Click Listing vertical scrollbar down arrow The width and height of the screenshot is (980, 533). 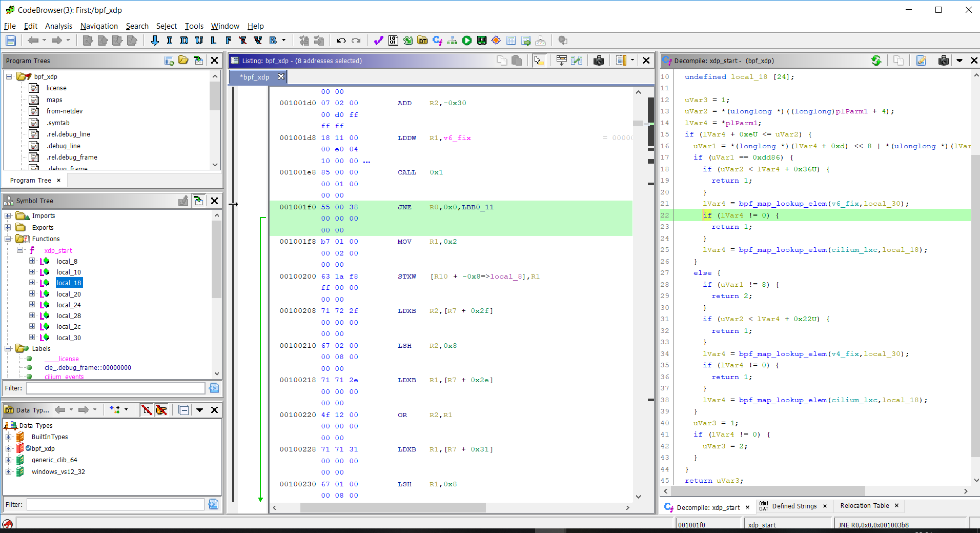click(638, 497)
